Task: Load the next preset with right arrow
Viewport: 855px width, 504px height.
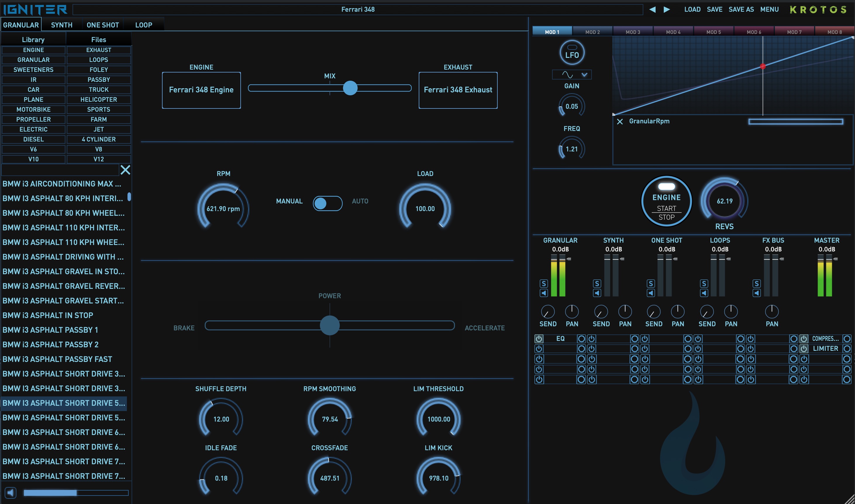Action: pos(667,10)
